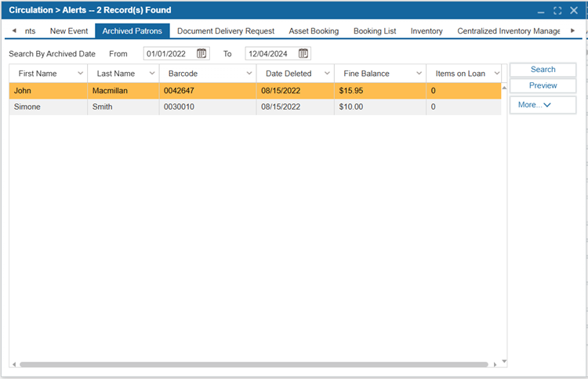This screenshot has width=588, height=379.
Task: Click the vertical scrollbar down arrow
Action: tap(504, 361)
